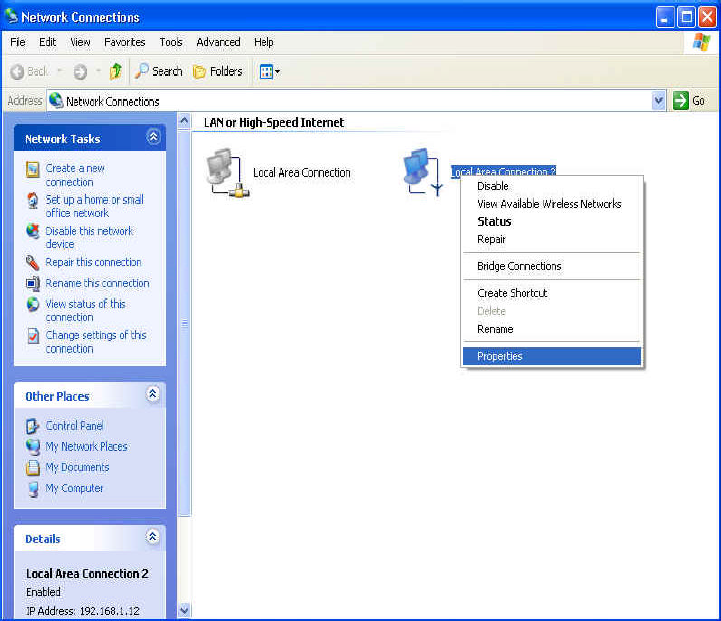Choose Status from the context menu

point(552,222)
